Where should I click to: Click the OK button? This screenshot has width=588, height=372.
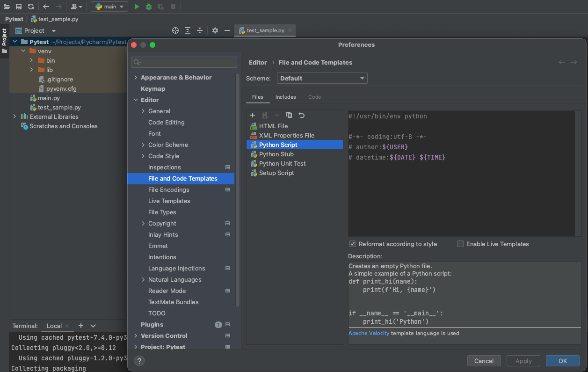[562, 361]
